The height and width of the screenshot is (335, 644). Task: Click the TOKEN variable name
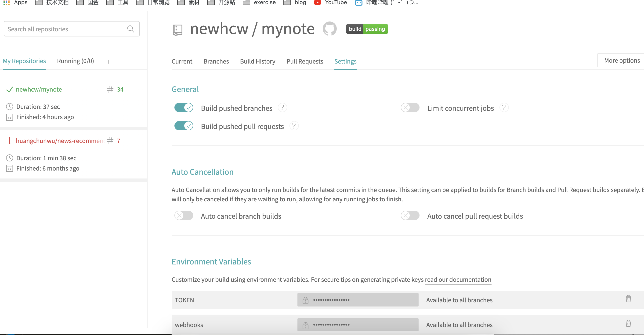184,300
